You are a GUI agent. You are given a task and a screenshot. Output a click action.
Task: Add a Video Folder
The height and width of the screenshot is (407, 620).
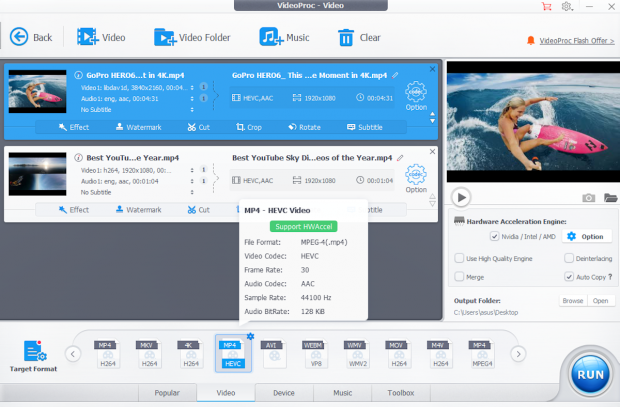coord(192,37)
